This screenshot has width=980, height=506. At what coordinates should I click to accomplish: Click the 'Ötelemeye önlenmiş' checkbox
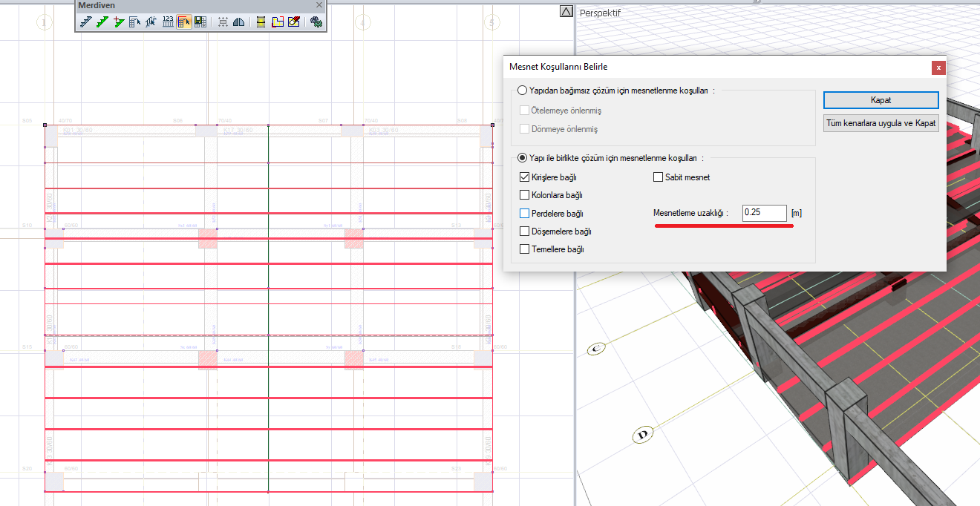(x=525, y=111)
